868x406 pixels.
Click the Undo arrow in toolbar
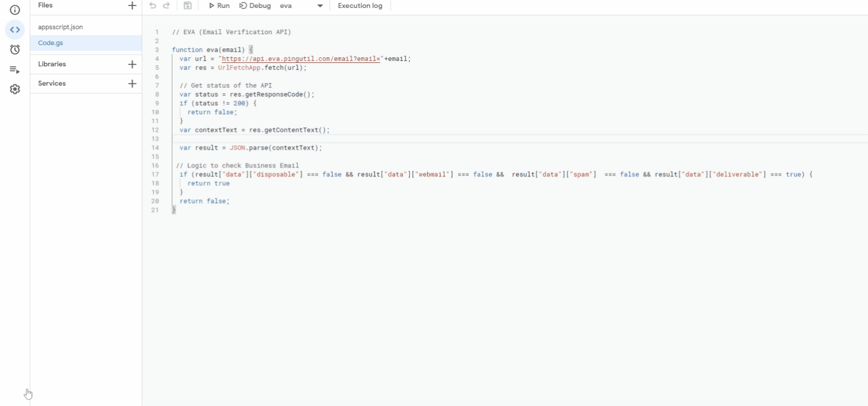152,5
